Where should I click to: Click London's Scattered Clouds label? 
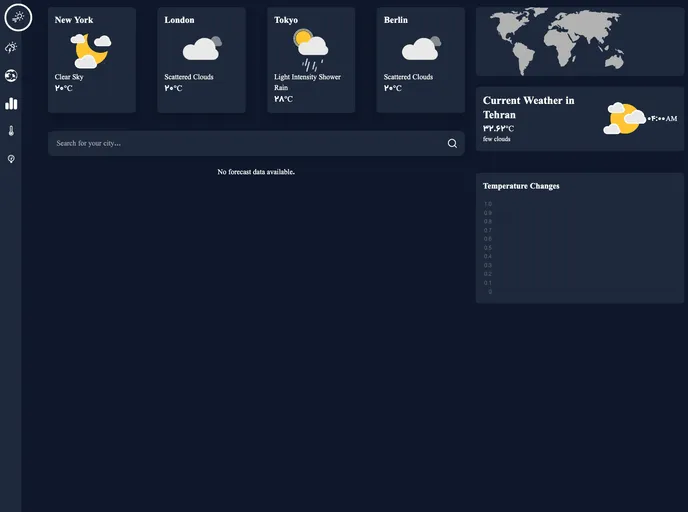coord(189,77)
